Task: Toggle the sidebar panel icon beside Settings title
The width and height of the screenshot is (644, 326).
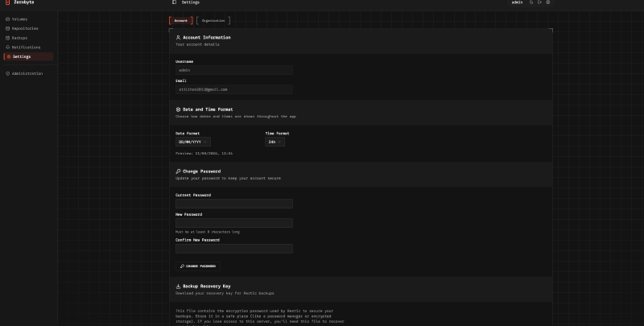Action: 174,2
